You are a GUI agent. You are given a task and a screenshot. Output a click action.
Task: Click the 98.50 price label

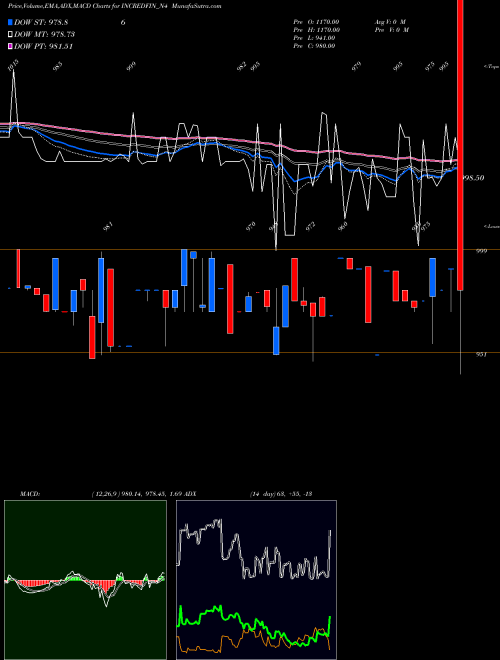[x=473, y=178]
